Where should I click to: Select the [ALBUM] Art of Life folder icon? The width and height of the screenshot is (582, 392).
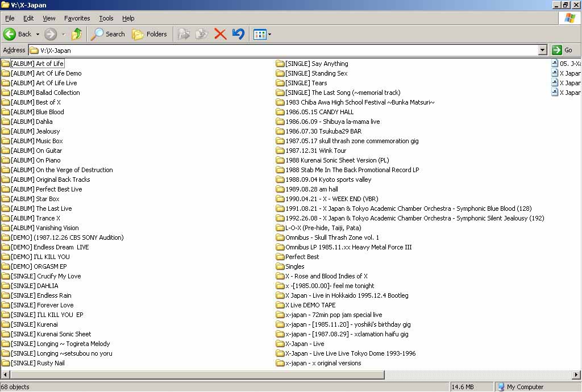click(x=6, y=64)
